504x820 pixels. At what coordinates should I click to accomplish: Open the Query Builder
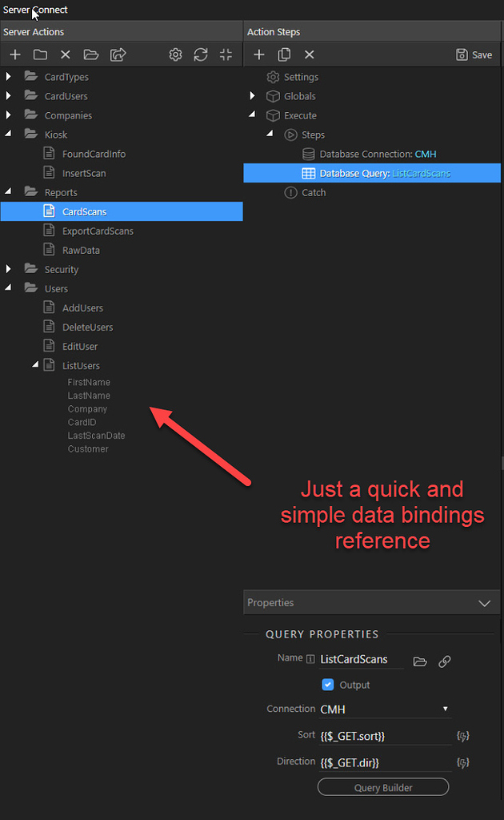click(382, 786)
